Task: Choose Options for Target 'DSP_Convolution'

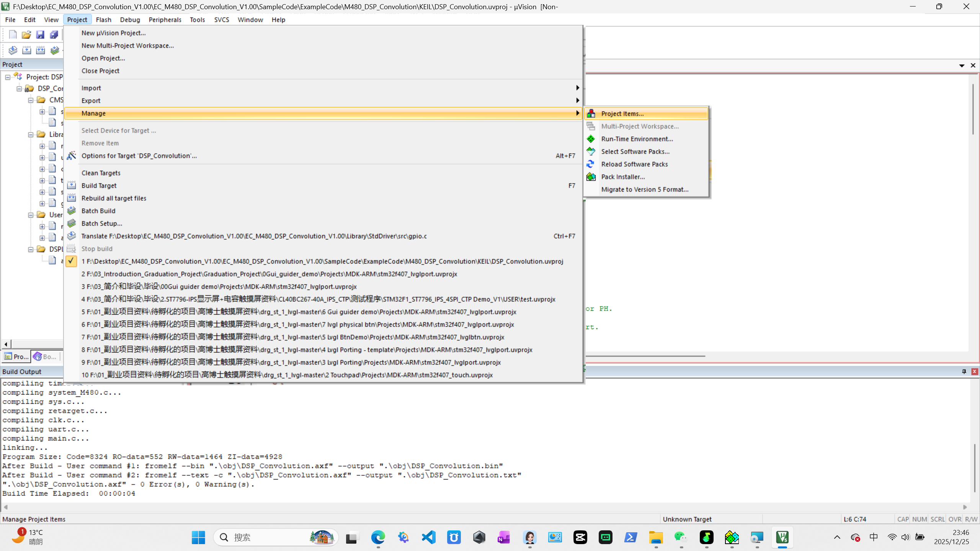Action: (139, 156)
